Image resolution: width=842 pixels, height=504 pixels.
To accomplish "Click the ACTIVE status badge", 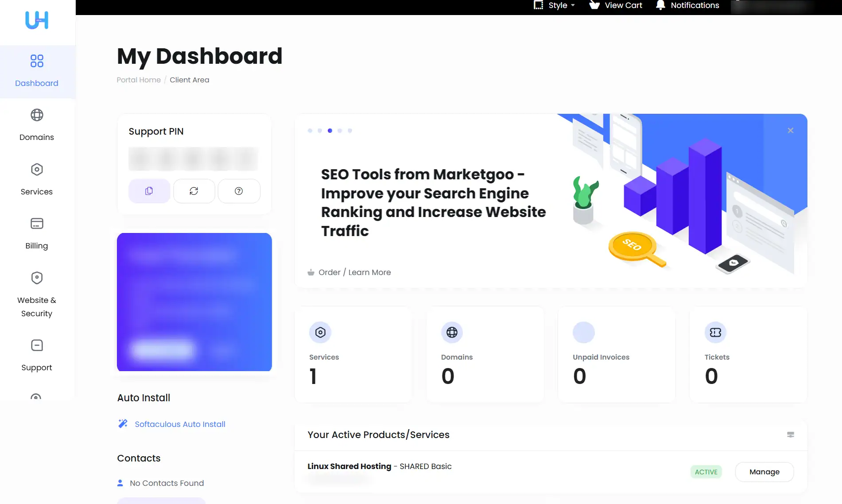I will [706, 472].
